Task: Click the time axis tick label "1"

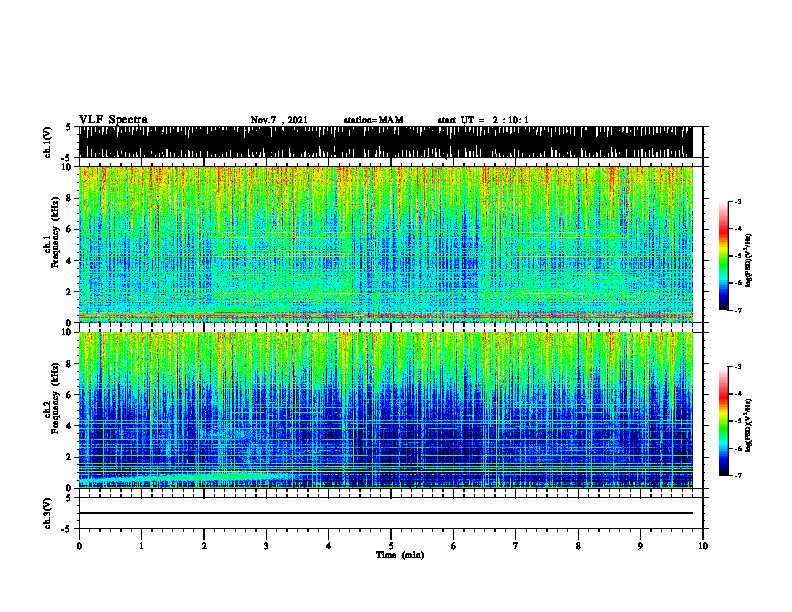Action: click(x=141, y=546)
